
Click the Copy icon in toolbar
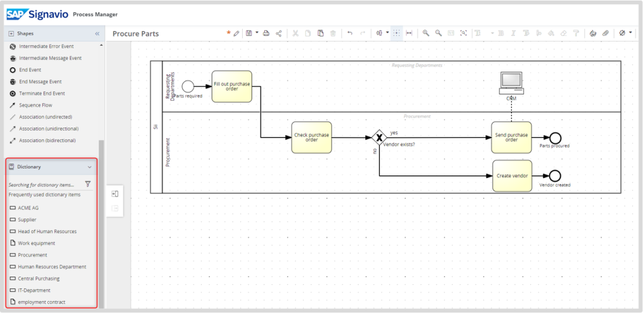pyautogui.click(x=308, y=33)
